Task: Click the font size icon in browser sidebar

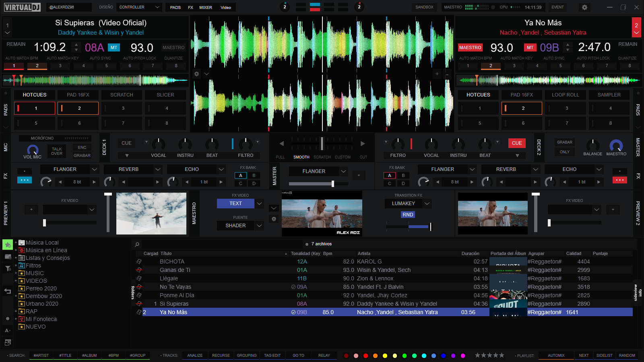Action: (8, 330)
